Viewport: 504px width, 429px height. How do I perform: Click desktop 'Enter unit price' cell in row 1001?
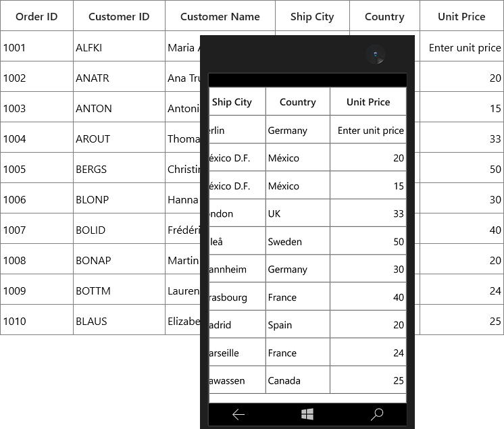[x=462, y=46]
